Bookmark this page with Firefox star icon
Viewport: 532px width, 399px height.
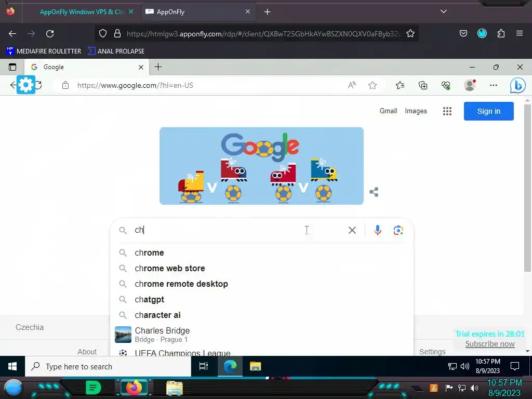pyautogui.click(x=410, y=34)
